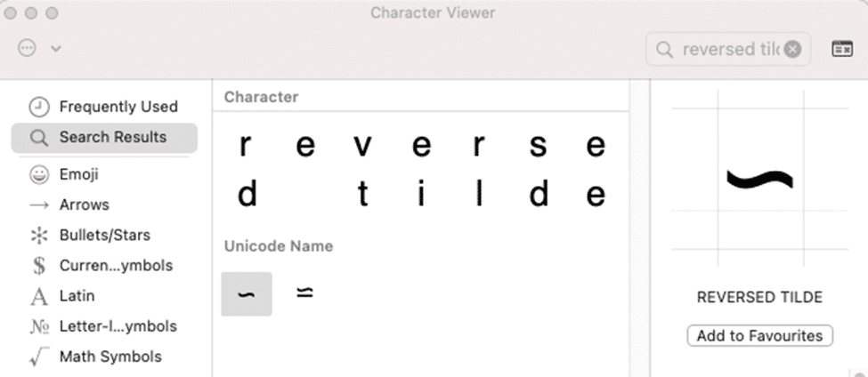Select the reversed tilde equals character
Viewport: 868px width, 377px height.
[304, 293]
